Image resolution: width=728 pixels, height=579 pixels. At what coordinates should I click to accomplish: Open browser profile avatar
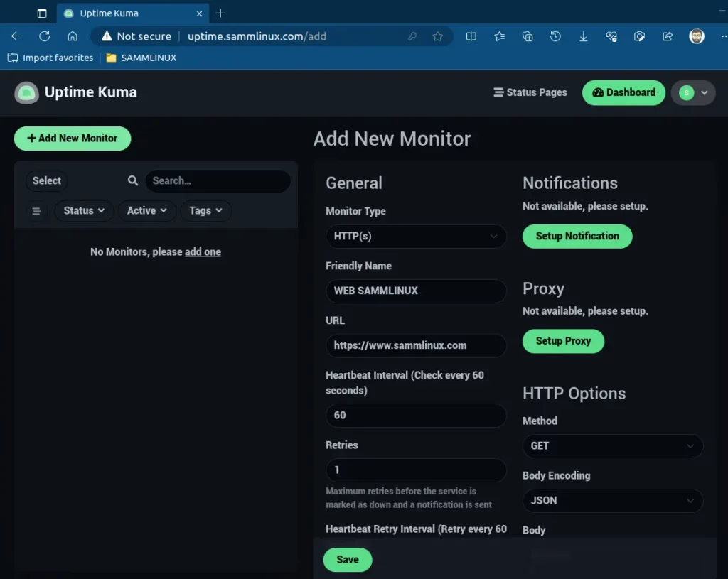(x=697, y=36)
